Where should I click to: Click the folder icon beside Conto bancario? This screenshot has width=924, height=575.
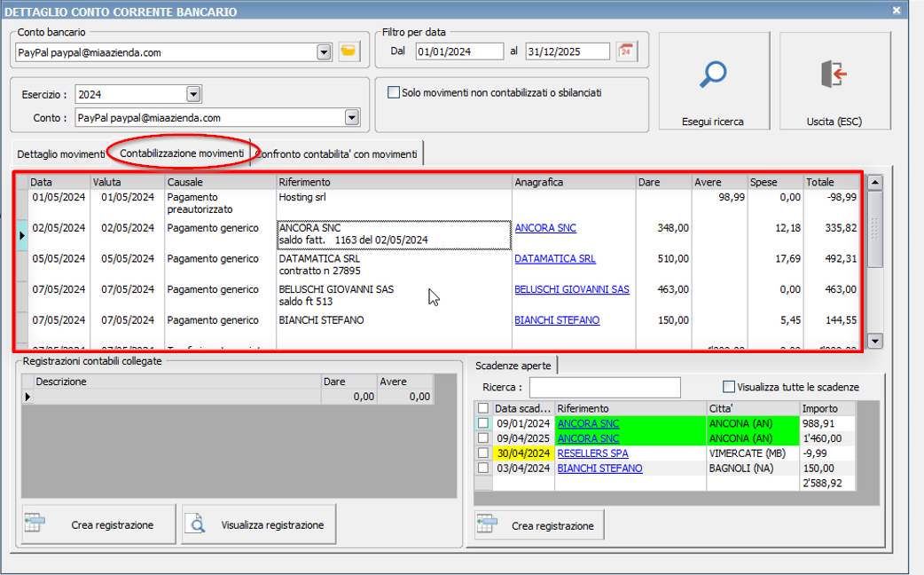tap(348, 52)
